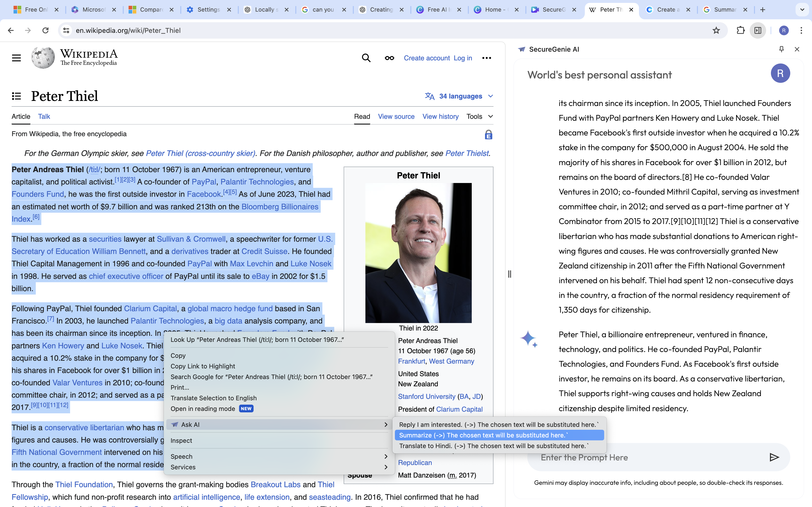Expand the Speech submenu
Screen dimensions: 812x507
pyautogui.click(x=278, y=456)
